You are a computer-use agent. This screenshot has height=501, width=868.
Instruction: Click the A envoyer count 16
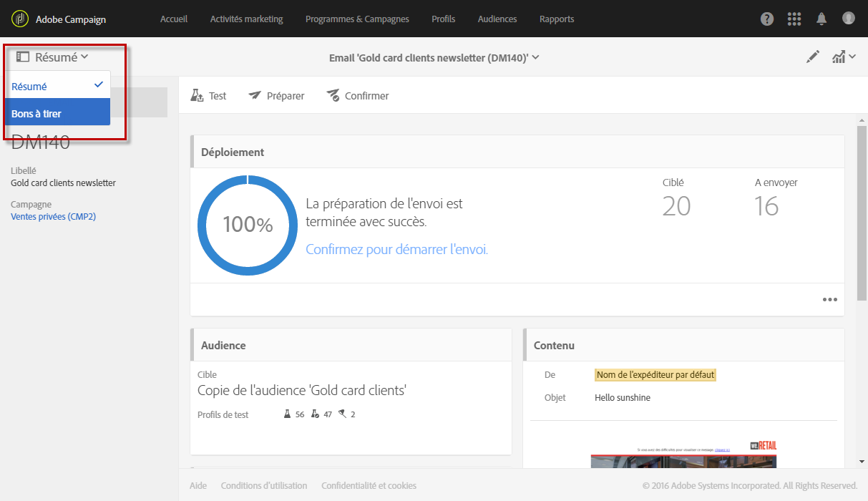click(x=766, y=206)
